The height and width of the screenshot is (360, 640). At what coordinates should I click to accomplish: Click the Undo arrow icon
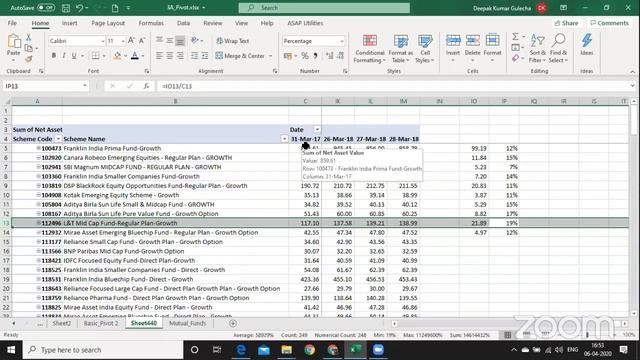80,8
